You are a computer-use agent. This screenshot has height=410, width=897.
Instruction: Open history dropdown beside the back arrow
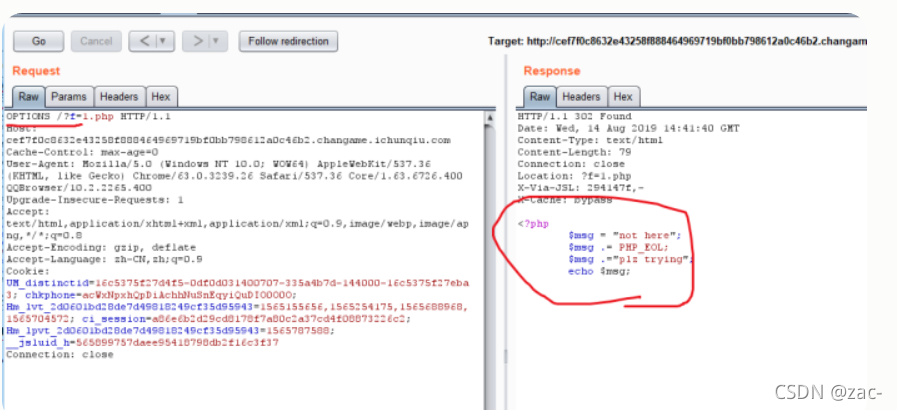coord(165,41)
